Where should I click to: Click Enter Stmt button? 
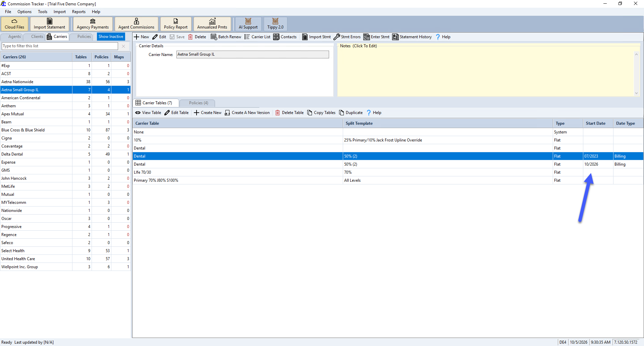[x=376, y=37]
